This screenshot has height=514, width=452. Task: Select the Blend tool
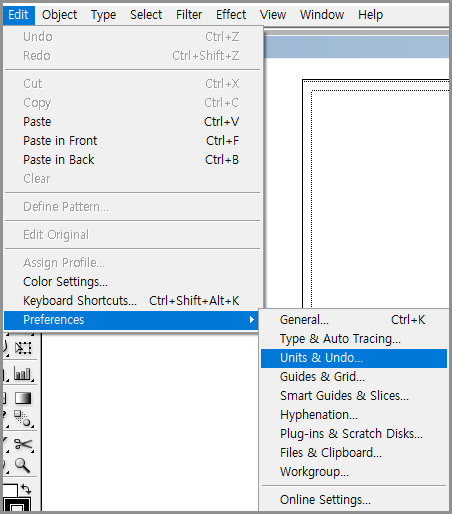click(x=23, y=419)
